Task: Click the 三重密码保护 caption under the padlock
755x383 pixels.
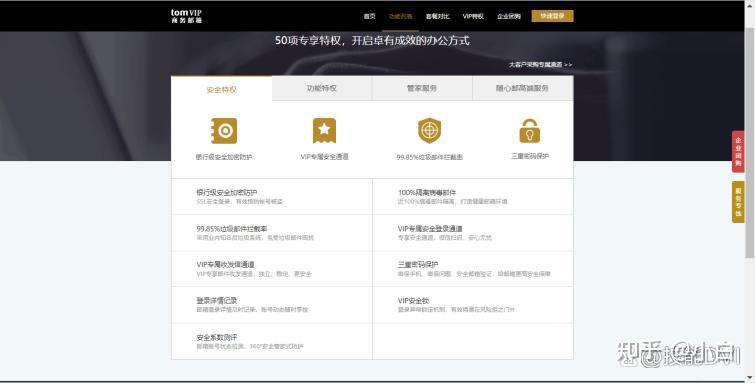Action: pos(530,156)
